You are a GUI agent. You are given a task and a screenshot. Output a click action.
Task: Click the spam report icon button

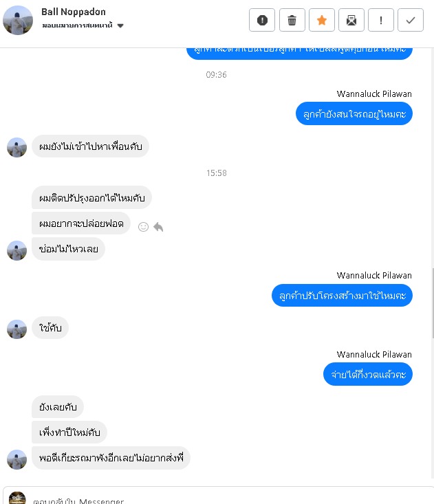[262, 20]
